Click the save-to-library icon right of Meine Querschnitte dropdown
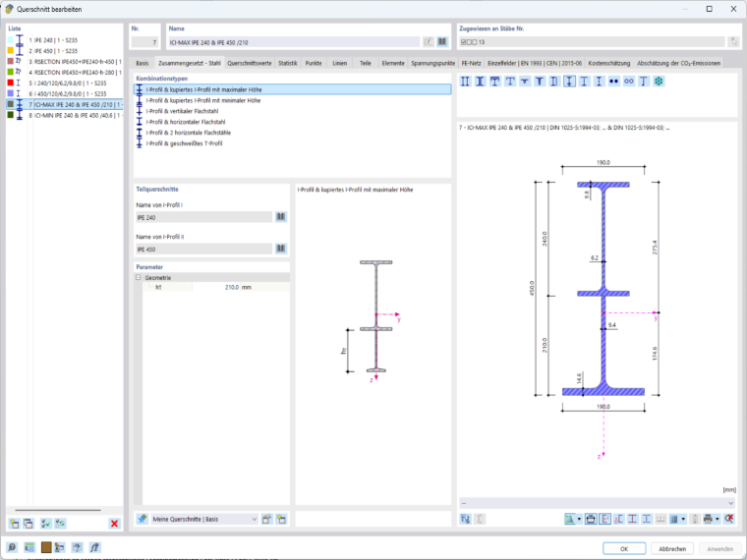Viewport: 747px width, 560px height. point(266,519)
